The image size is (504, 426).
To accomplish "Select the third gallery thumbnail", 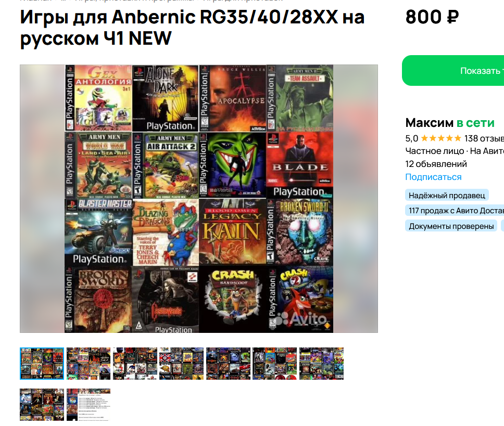I will click(135, 364).
